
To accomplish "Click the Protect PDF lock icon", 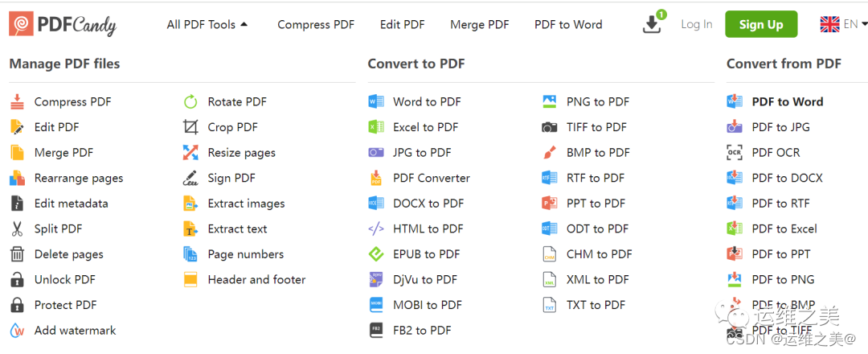I will (x=18, y=305).
